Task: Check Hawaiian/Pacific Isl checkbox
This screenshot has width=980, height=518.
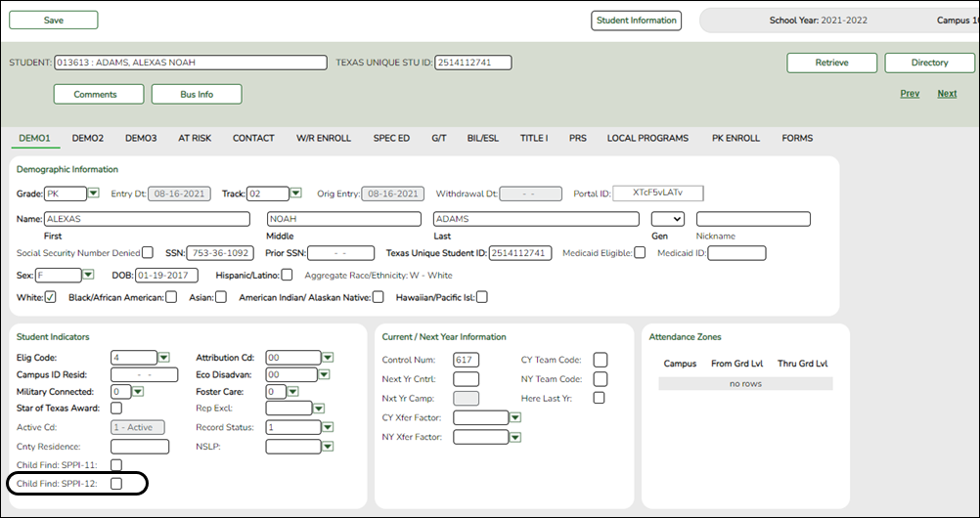Action: [x=482, y=297]
